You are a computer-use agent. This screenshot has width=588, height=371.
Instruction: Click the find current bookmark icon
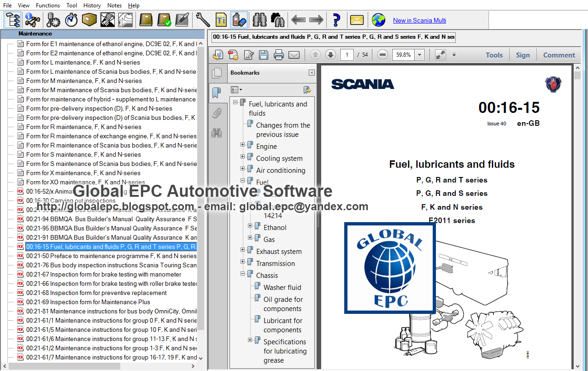pyautogui.click(x=307, y=90)
